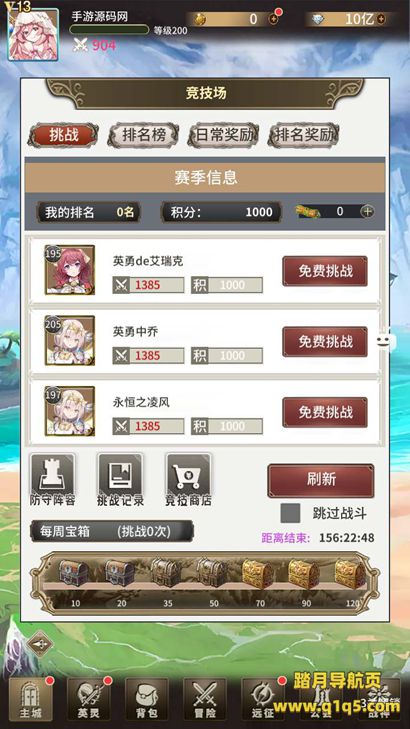Open the 背包 backpack icon
The width and height of the screenshot is (410, 729).
146,699
